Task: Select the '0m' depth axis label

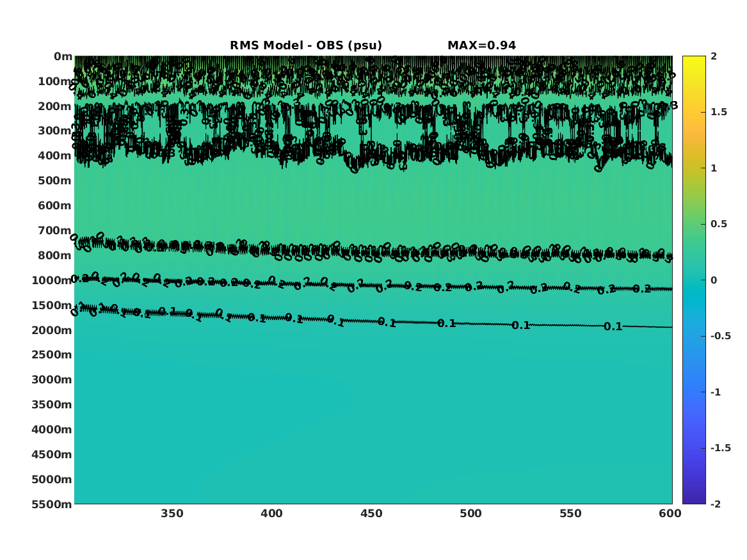Action: coord(63,57)
